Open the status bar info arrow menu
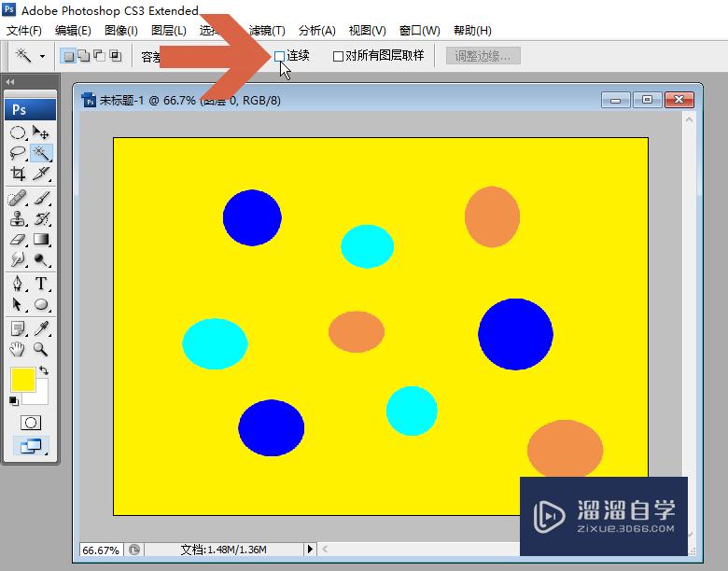The image size is (728, 571). tap(310, 550)
